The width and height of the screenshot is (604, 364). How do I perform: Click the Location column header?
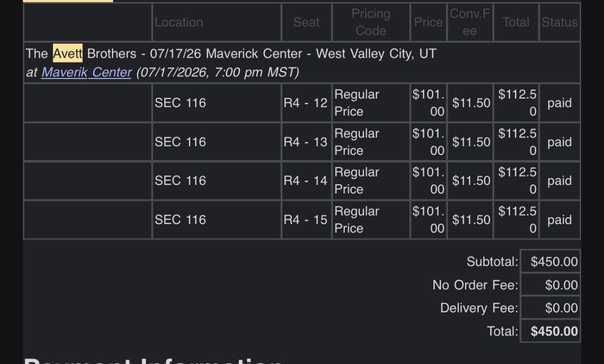click(179, 22)
